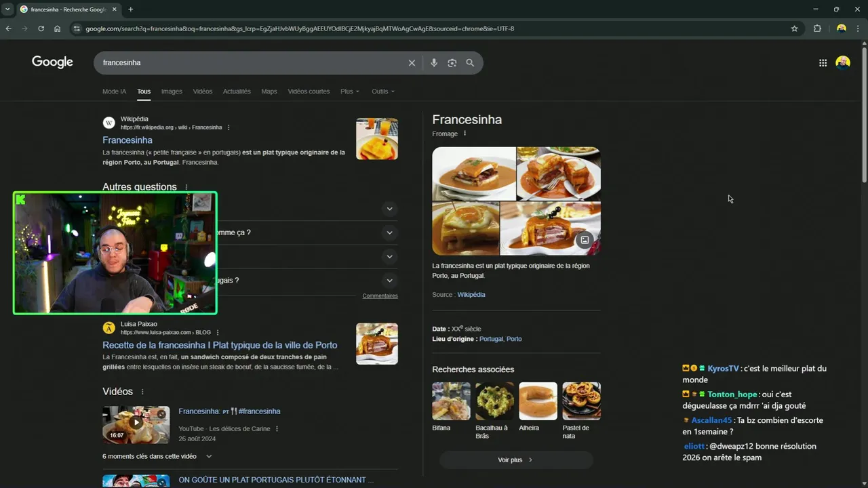Switch to the Vidéos tab

point(203,91)
